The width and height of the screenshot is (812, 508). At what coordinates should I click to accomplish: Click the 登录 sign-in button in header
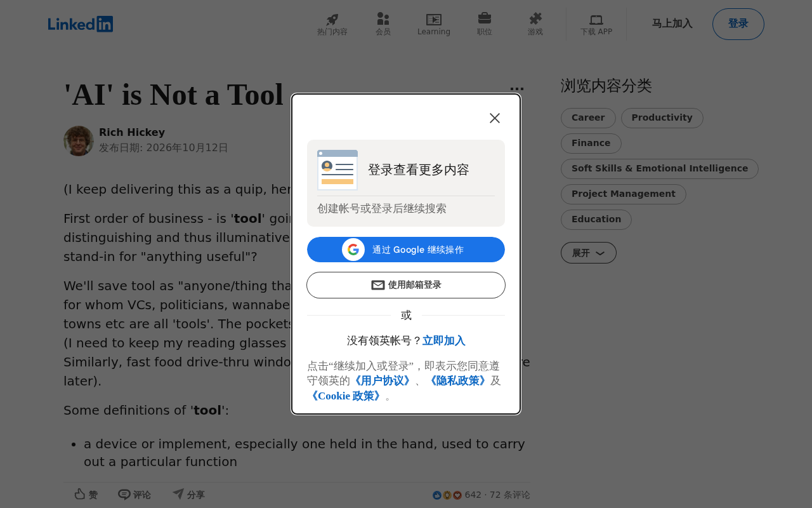coord(738,24)
